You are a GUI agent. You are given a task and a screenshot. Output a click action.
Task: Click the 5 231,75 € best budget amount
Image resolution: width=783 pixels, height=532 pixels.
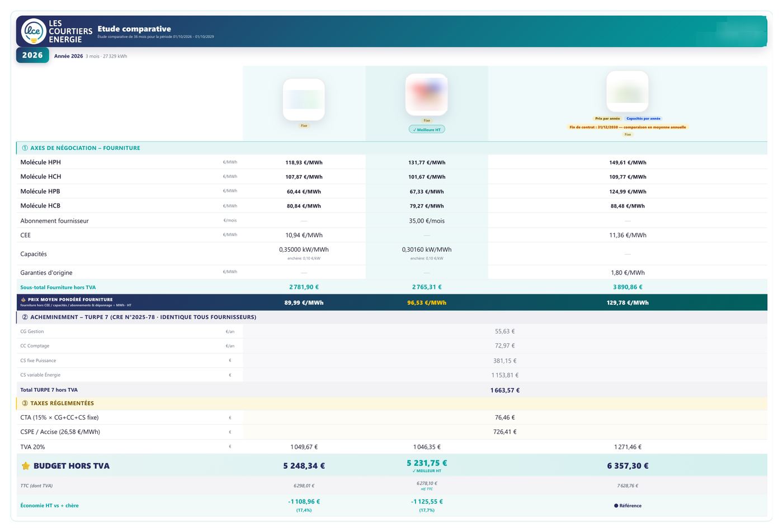point(427,463)
